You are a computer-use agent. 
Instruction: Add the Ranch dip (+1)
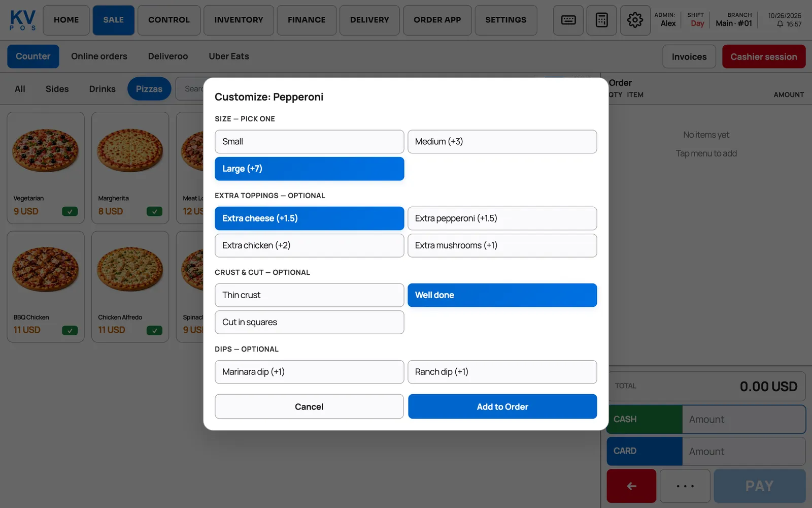click(502, 372)
